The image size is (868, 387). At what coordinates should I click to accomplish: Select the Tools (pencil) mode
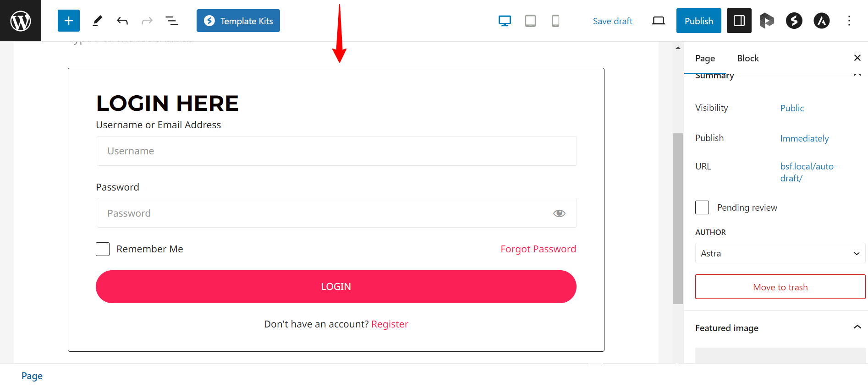point(97,20)
